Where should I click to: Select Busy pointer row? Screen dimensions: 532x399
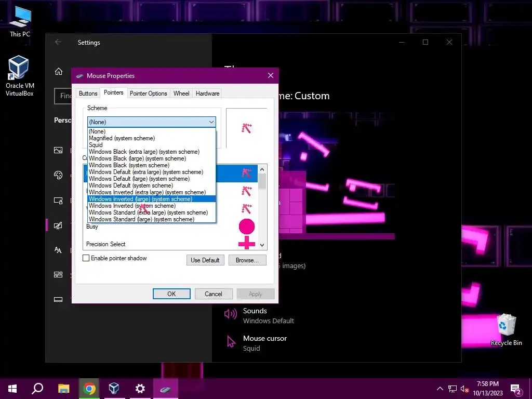point(170,227)
